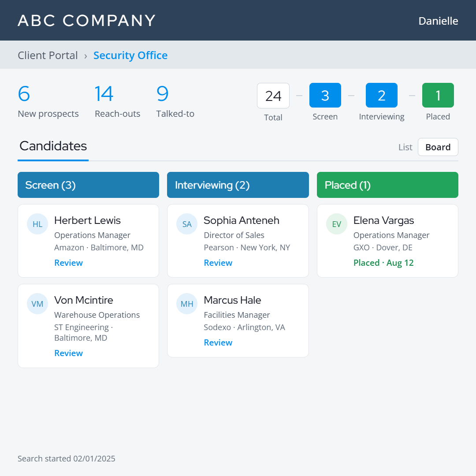Click the Security Office breadcrumb
The image size is (476, 476).
[130, 56]
